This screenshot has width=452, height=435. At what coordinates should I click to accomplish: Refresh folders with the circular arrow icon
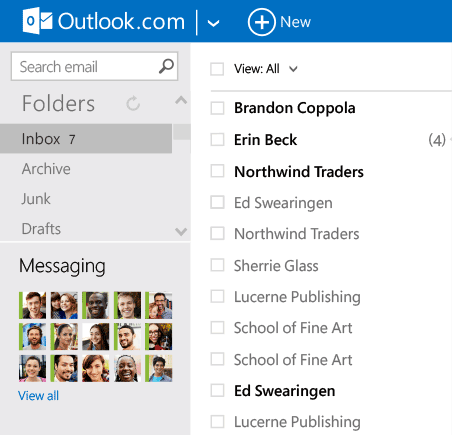click(x=133, y=103)
